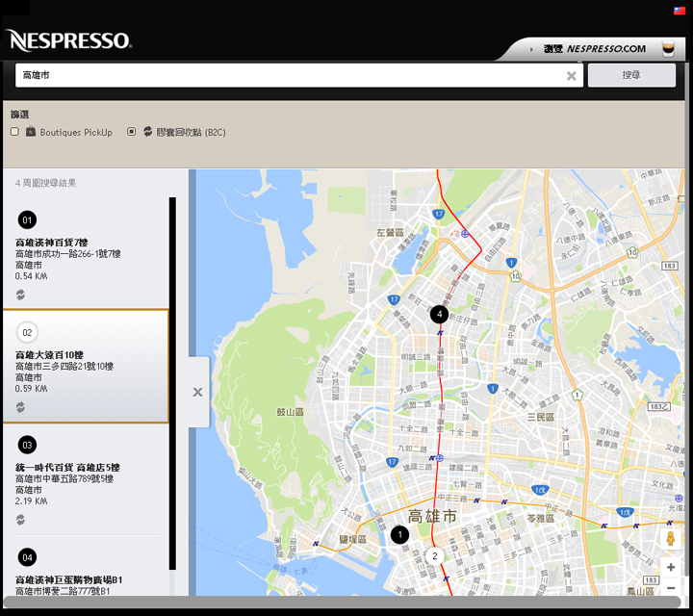Screen dimensions: 693x616
Task: Click map marker number 2
Action: click(x=434, y=555)
